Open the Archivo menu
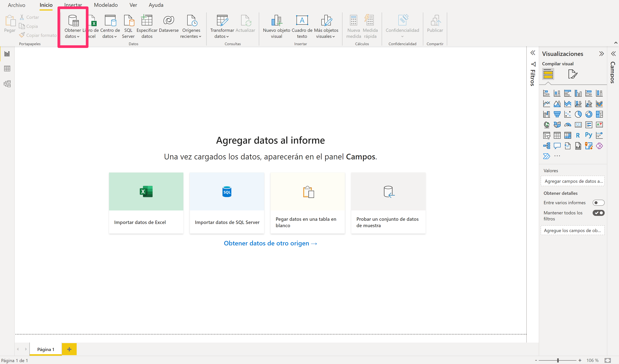Viewport: 619px width, 364px height. pos(16,5)
